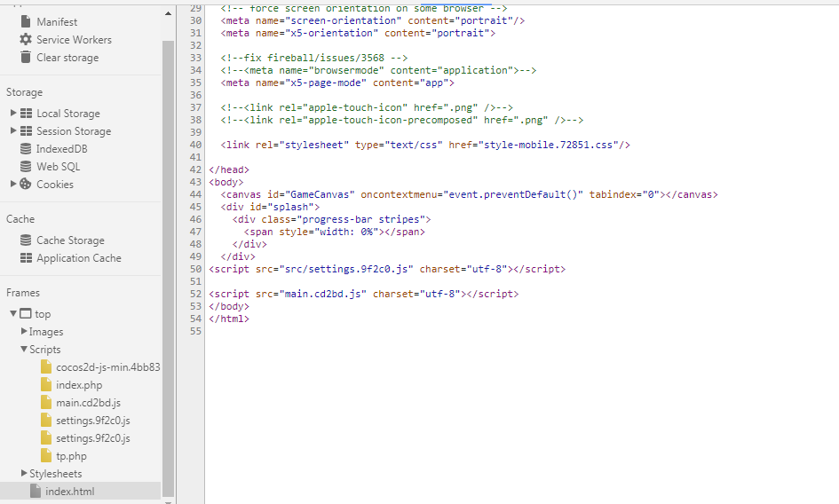839x504 pixels.
Task: Expand the Local Storage node
Action: point(13,113)
